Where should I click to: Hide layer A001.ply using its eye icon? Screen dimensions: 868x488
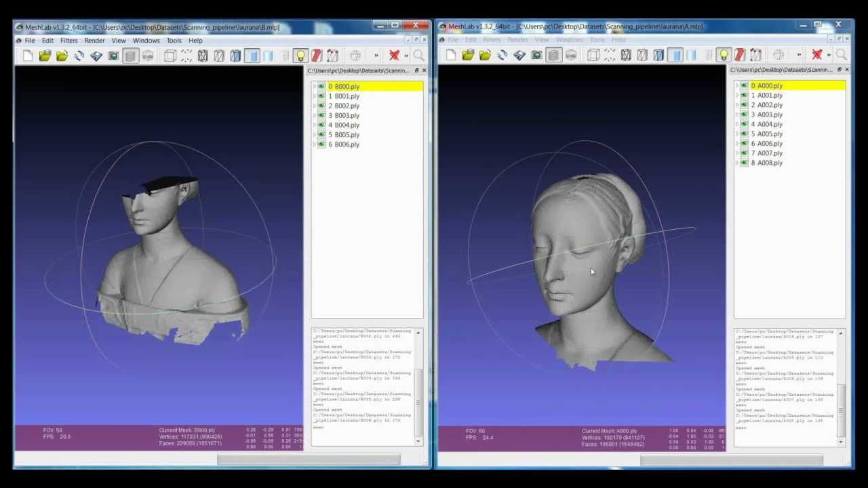tap(745, 96)
